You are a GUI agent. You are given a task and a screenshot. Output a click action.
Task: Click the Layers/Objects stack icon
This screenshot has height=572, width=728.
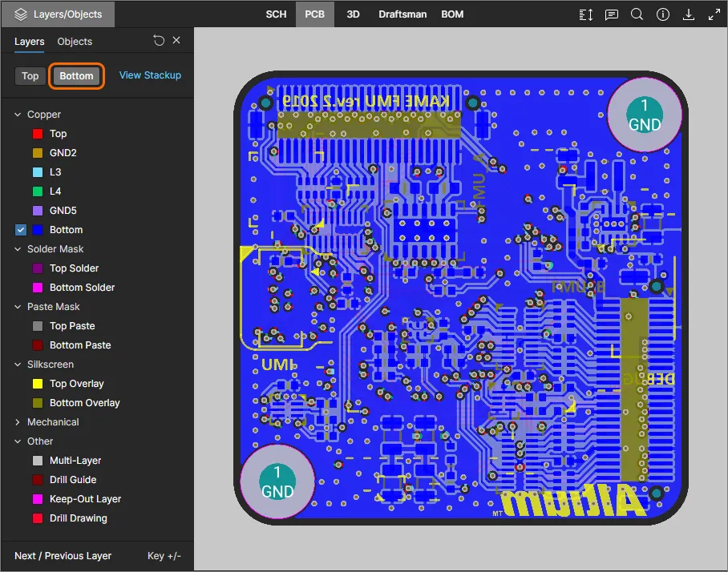19,14
